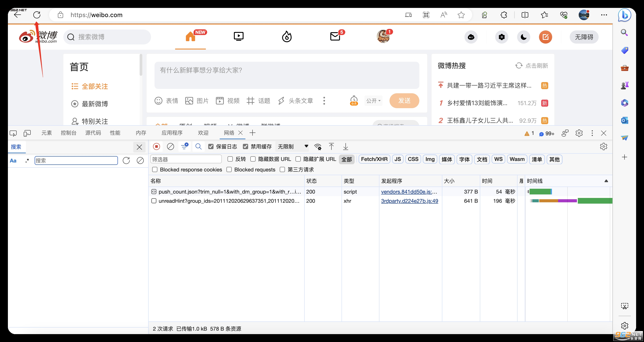The width and height of the screenshot is (644, 342).
Task: Export HAR file download arrow icon
Action: pos(345,146)
